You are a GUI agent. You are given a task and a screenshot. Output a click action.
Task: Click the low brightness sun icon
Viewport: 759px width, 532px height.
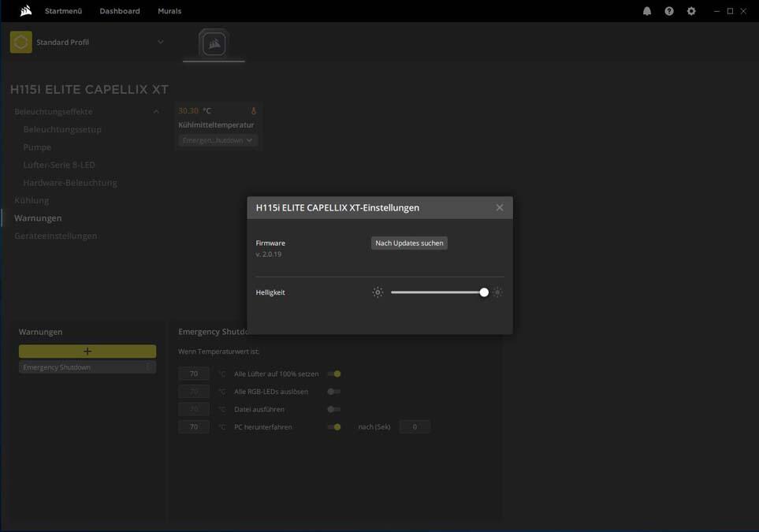click(x=378, y=292)
